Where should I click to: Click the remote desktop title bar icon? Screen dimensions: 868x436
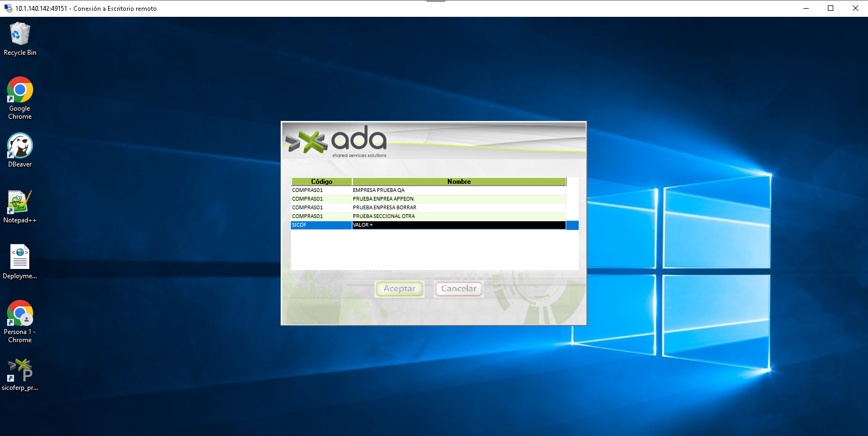pos(8,8)
